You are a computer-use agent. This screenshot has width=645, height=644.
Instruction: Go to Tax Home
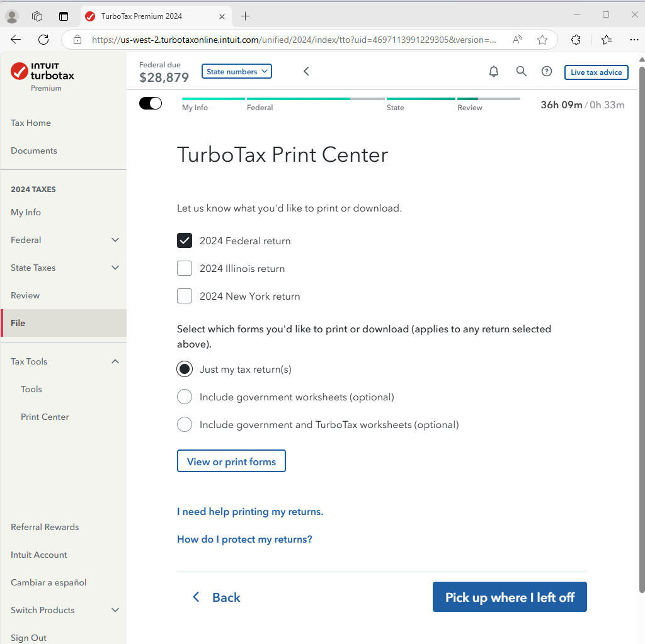(x=31, y=123)
